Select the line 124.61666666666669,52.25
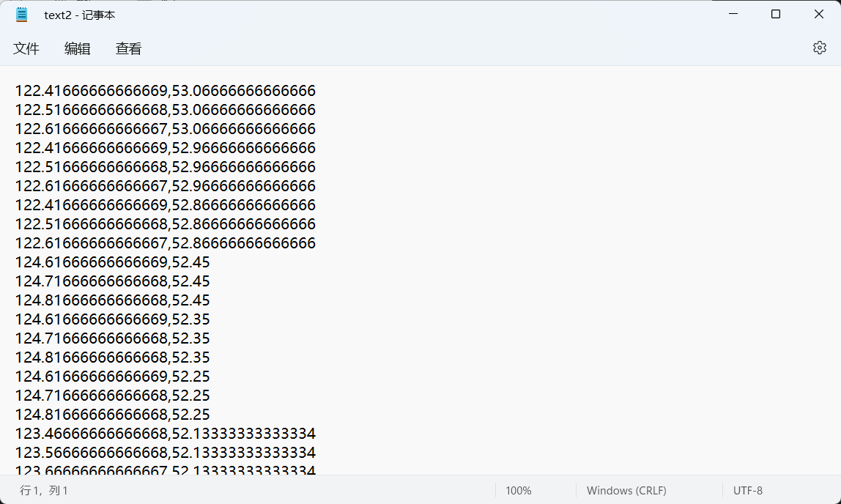Viewport: 841px width, 504px height. 112,377
